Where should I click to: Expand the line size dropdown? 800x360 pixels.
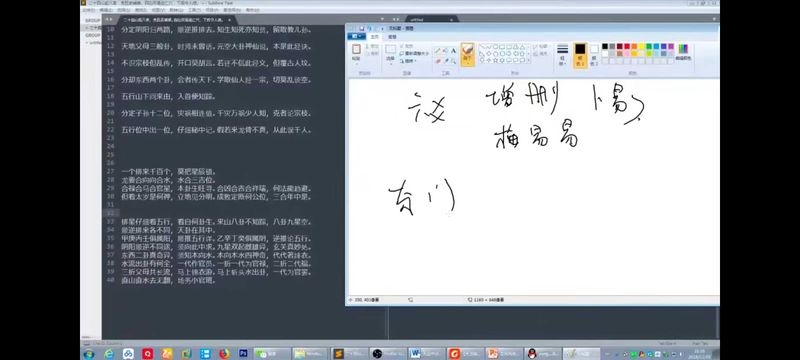click(563, 55)
